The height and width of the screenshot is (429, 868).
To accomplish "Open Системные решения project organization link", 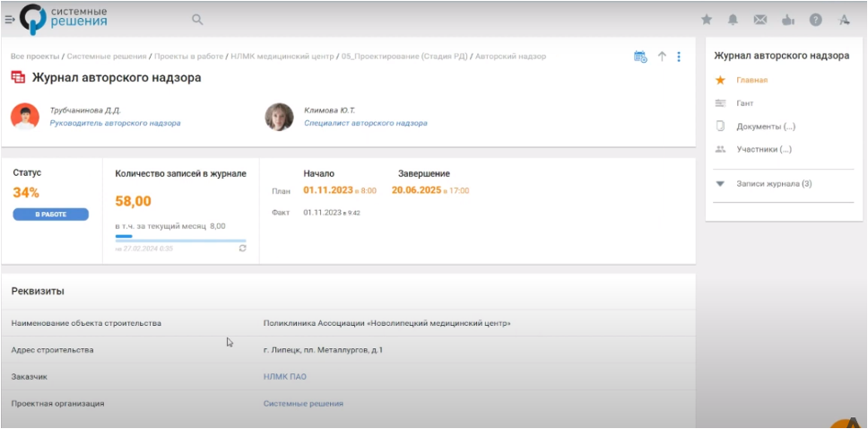I will pos(303,404).
